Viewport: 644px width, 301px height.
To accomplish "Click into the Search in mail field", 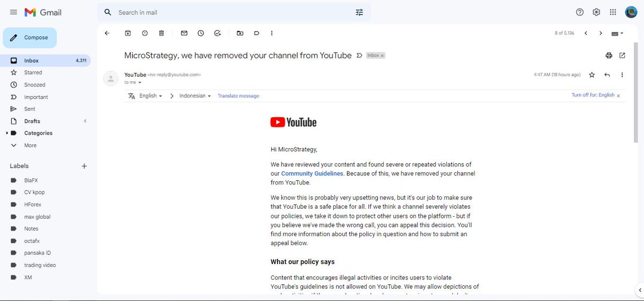I will pos(233,12).
